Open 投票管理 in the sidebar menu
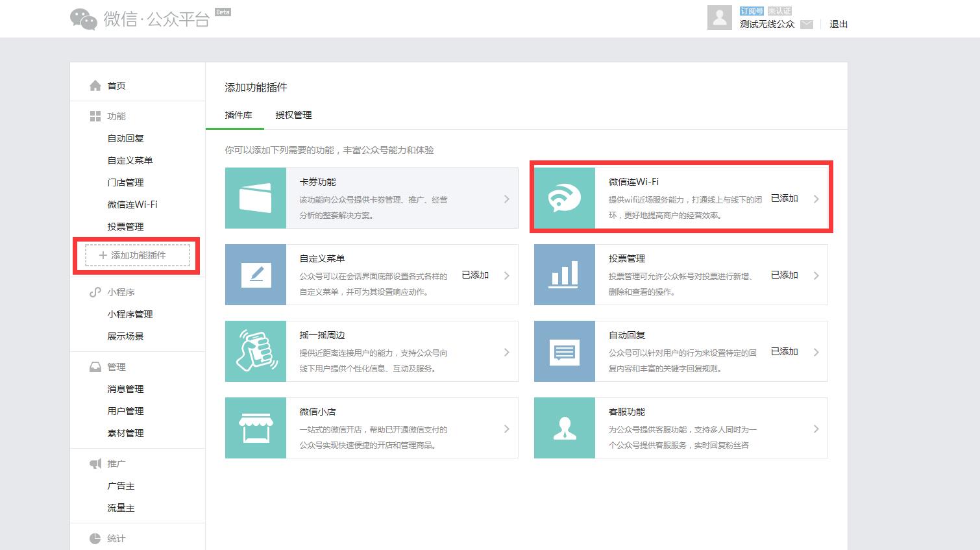This screenshot has height=550, width=980. click(125, 227)
